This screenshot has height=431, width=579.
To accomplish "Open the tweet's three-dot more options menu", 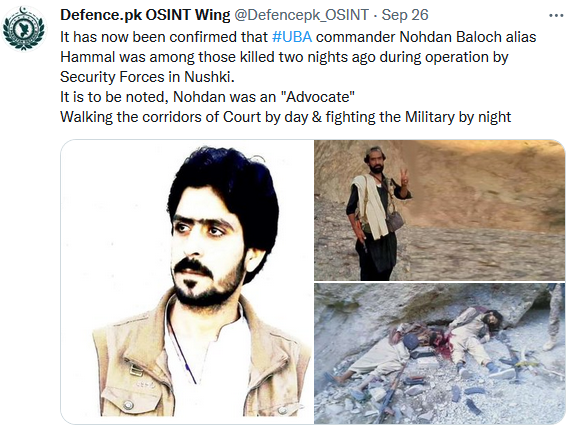I will (x=556, y=16).
